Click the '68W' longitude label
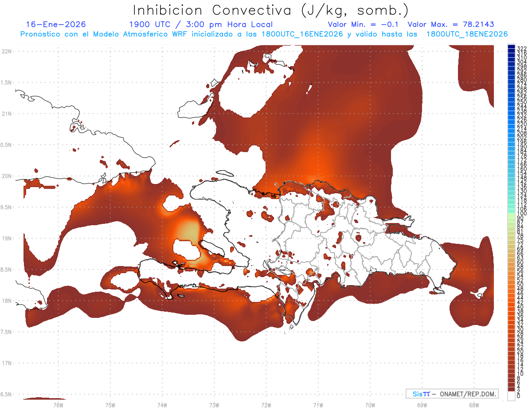532x411 pixels. 474,404
